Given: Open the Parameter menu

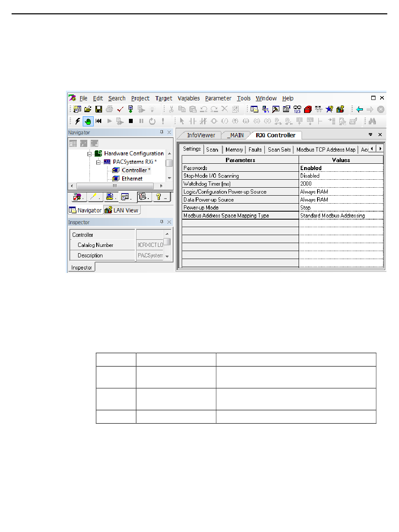Looking at the screenshot, I should [218, 98].
